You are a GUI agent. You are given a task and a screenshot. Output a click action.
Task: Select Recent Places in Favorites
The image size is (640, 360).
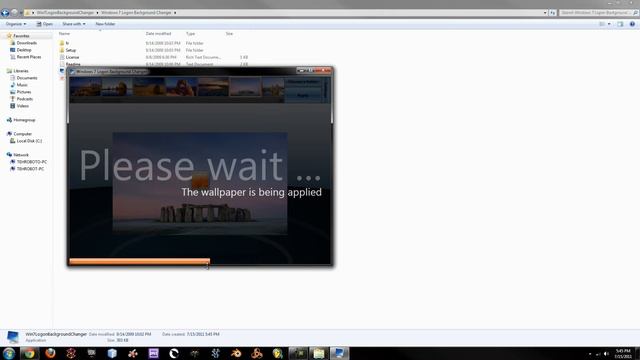(29, 57)
